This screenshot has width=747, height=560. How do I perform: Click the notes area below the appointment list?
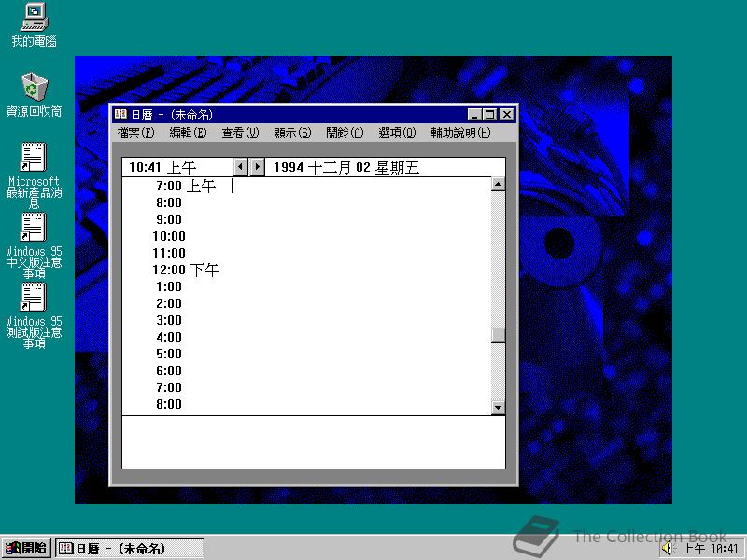tap(314, 442)
